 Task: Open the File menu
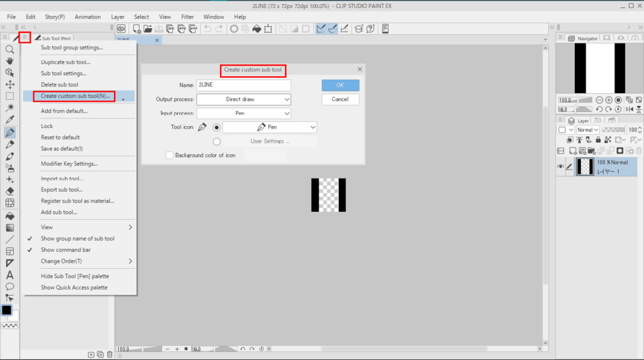tap(11, 17)
